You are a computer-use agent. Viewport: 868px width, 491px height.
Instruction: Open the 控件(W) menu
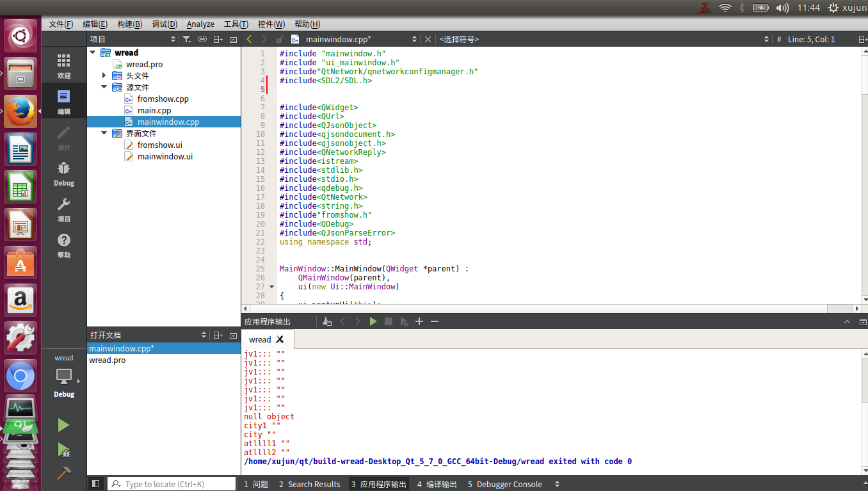(271, 24)
